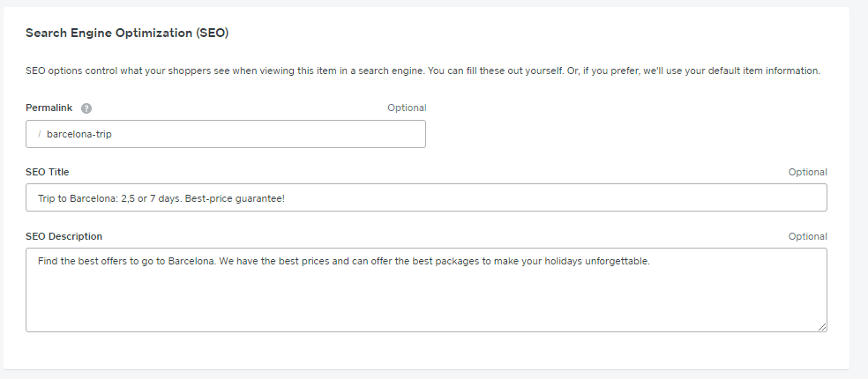Click the Search Engine Optimization (SEO) heading

(x=127, y=33)
